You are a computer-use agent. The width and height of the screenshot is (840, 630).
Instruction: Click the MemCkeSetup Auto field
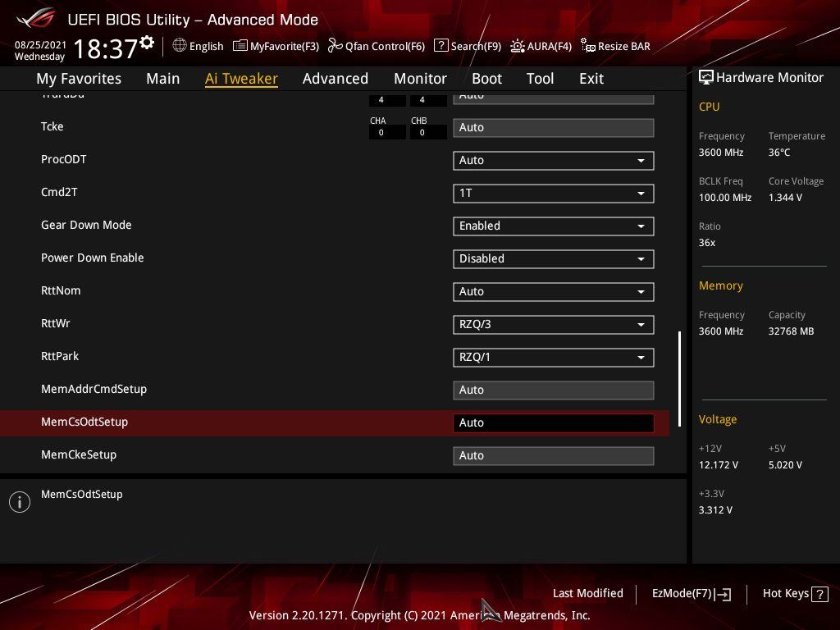(554, 456)
